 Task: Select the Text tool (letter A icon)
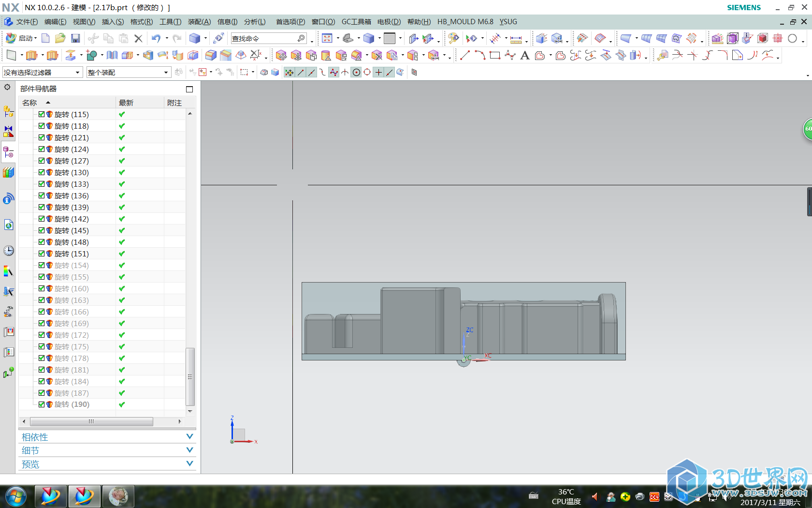pos(525,56)
